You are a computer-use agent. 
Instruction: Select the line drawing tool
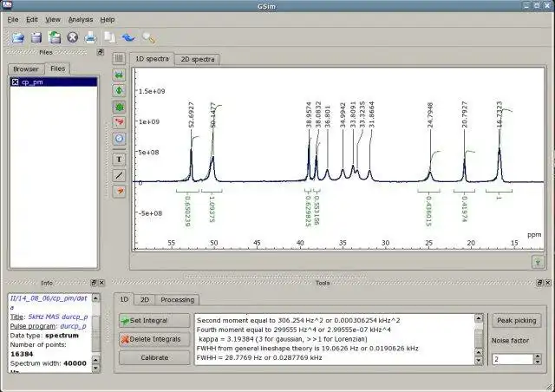click(x=120, y=175)
